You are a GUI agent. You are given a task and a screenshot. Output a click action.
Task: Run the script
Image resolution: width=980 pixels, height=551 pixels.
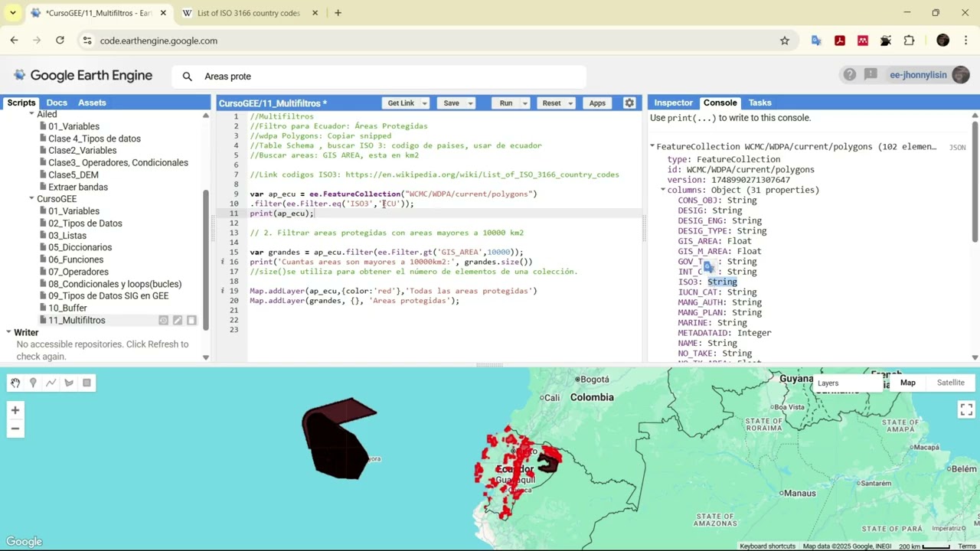506,103
